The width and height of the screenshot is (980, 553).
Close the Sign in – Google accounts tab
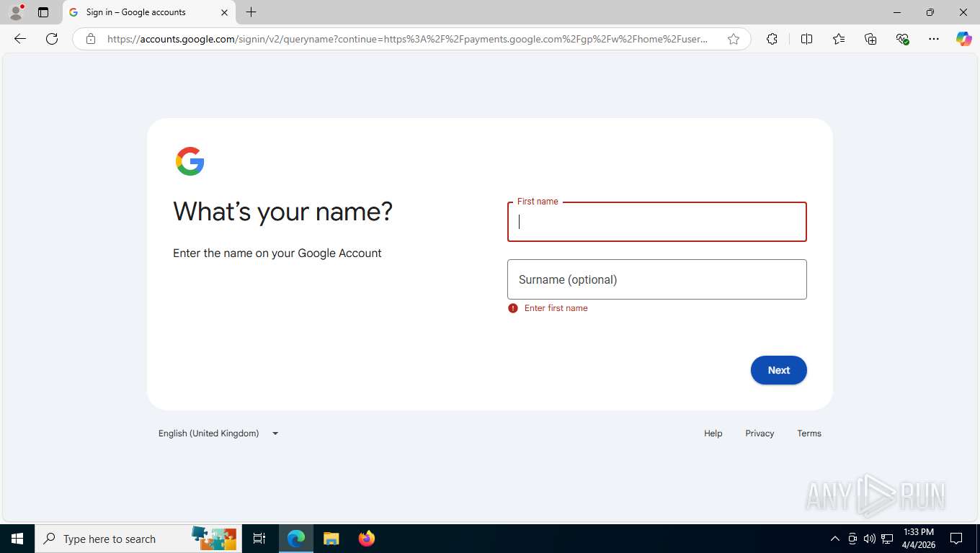(x=224, y=12)
